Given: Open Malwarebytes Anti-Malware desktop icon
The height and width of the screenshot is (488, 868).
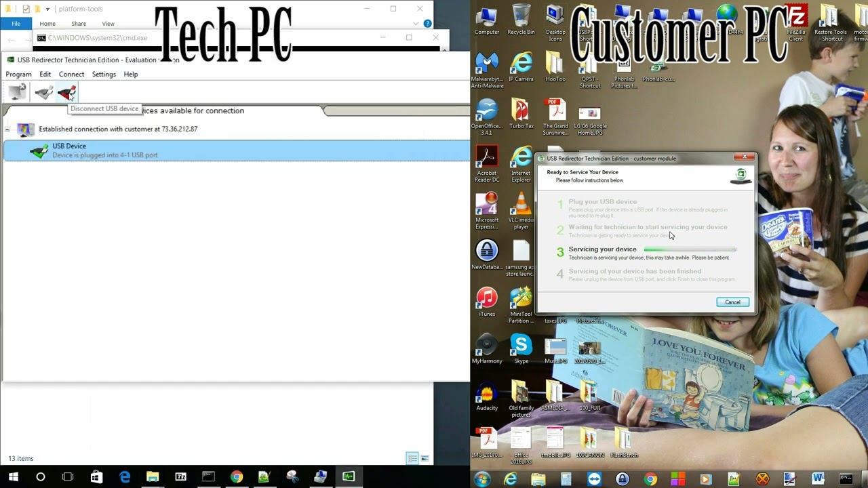Looking at the screenshot, I should pos(487,70).
